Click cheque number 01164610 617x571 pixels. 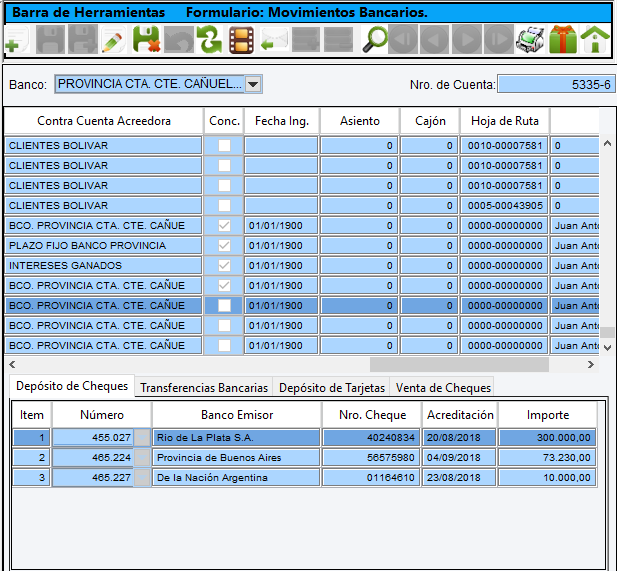tap(371, 477)
